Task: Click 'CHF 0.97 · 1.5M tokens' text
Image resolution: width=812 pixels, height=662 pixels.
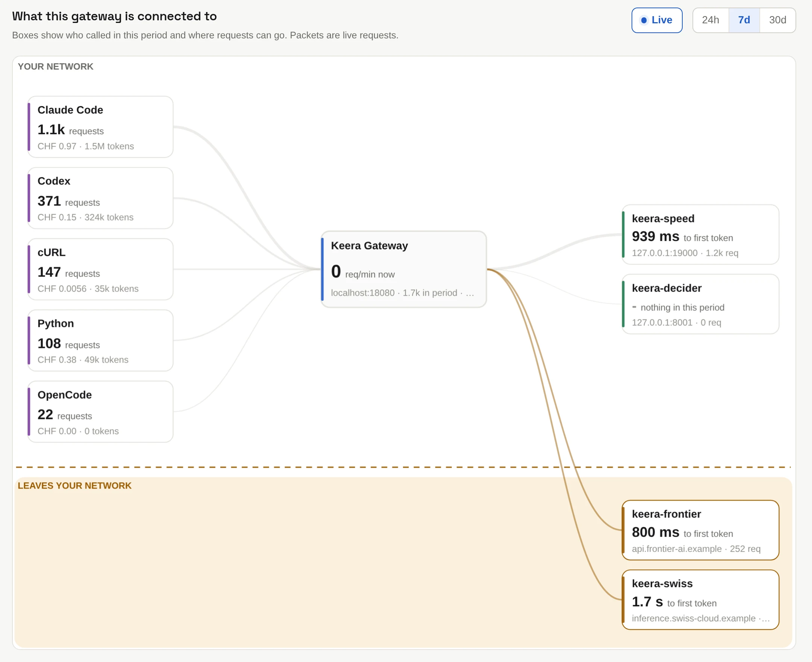Action: [x=86, y=146]
